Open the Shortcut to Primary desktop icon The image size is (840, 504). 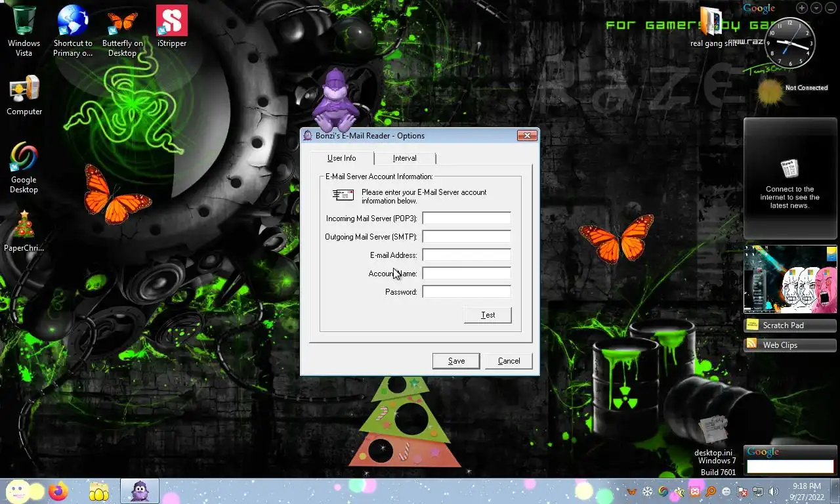pos(73,30)
